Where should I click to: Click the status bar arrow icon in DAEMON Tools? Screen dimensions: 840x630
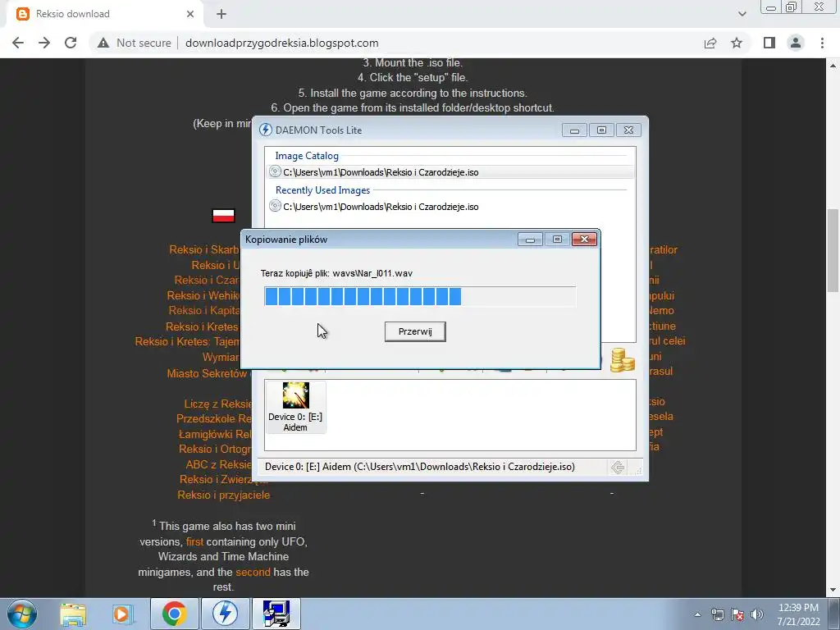(x=618, y=467)
